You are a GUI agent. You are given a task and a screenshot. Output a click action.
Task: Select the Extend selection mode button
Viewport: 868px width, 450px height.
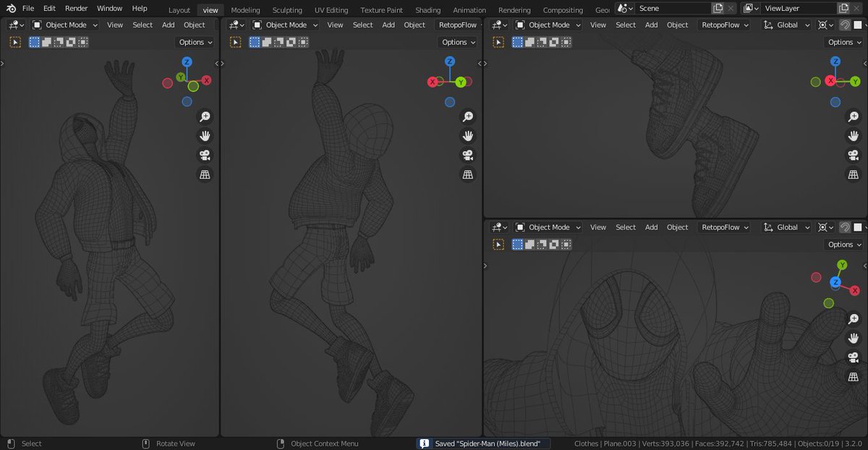click(x=46, y=42)
